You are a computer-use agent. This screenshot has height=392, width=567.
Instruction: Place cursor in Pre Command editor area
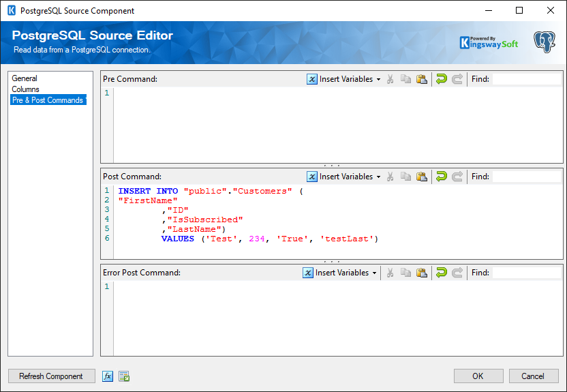338,125
